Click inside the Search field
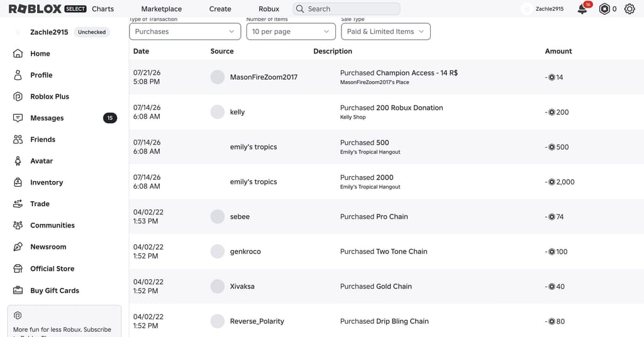644x337 pixels. click(347, 9)
